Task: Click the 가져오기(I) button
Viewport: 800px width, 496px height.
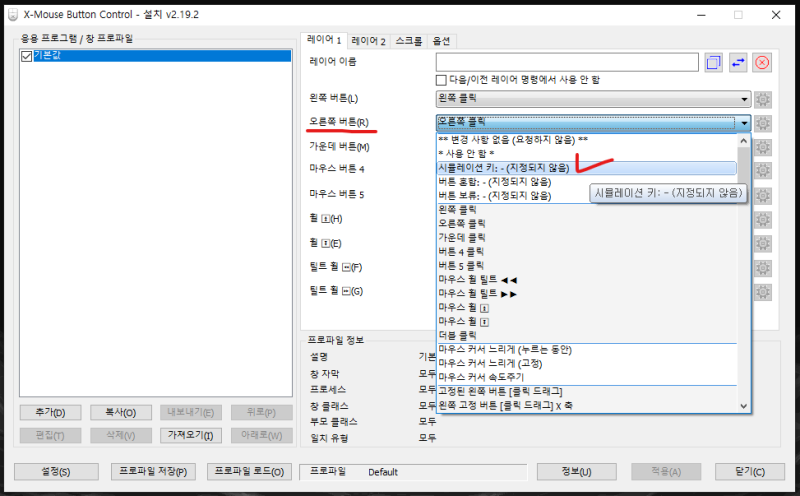Action: click(x=190, y=435)
